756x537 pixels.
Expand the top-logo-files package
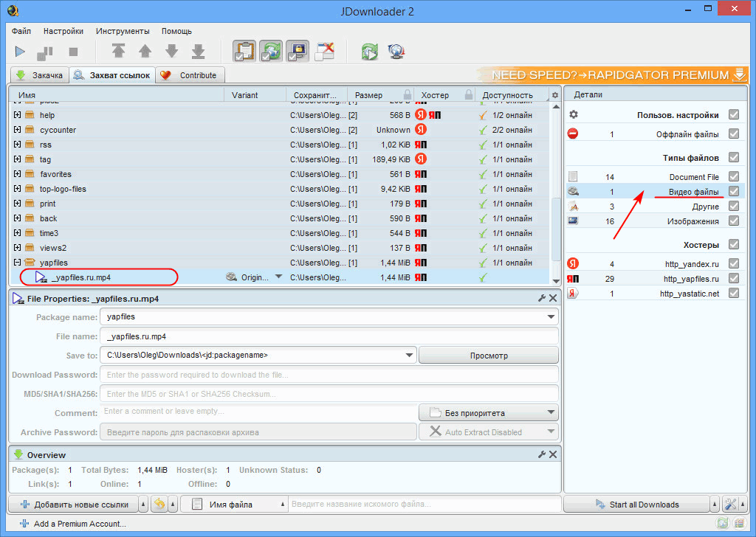pyautogui.click(x=18, y=189)
